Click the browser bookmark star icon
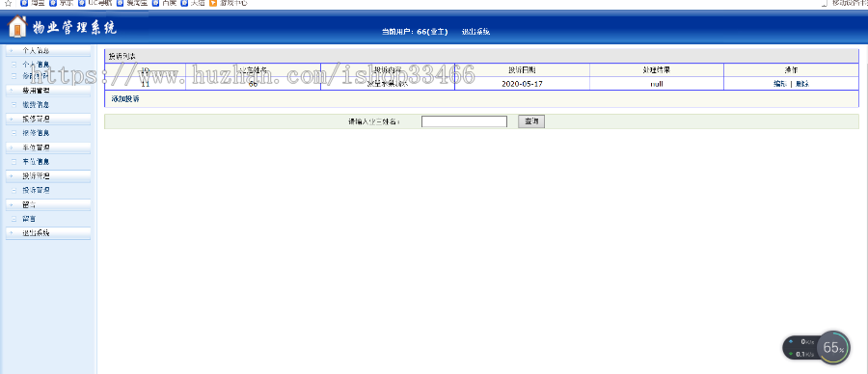Image resolution: width=868 pixels, height=374 pixels. pyautogui.click(x=8, y=3)
